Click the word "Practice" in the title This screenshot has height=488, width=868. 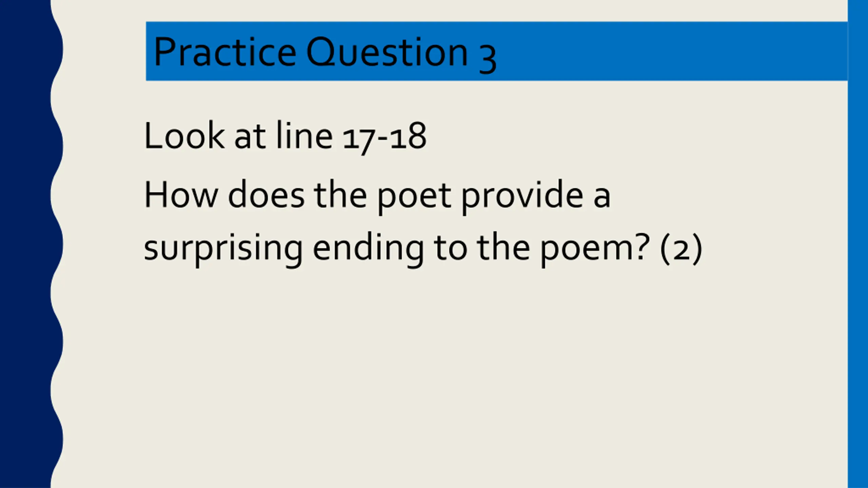pyautogui.click(x=225, y=53)
